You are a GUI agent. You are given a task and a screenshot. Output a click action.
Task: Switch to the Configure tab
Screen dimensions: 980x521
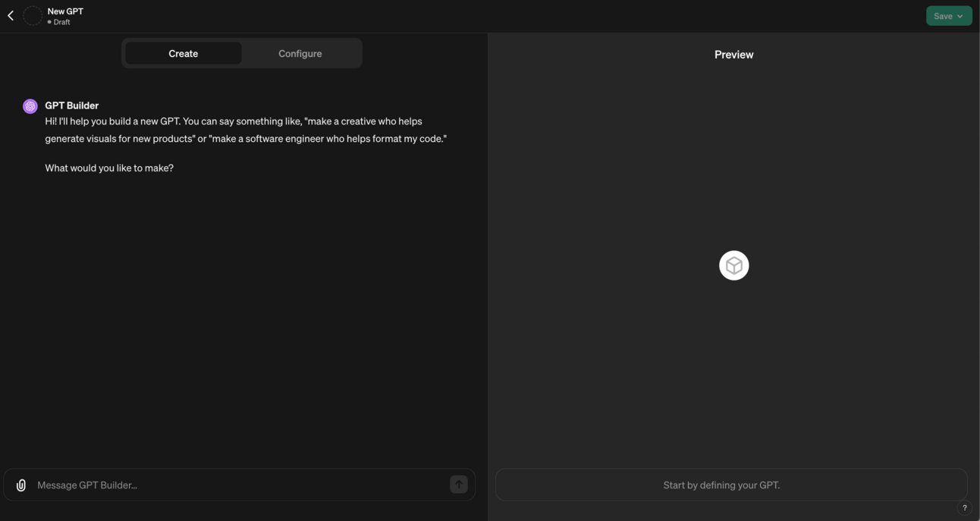point(300,54)
